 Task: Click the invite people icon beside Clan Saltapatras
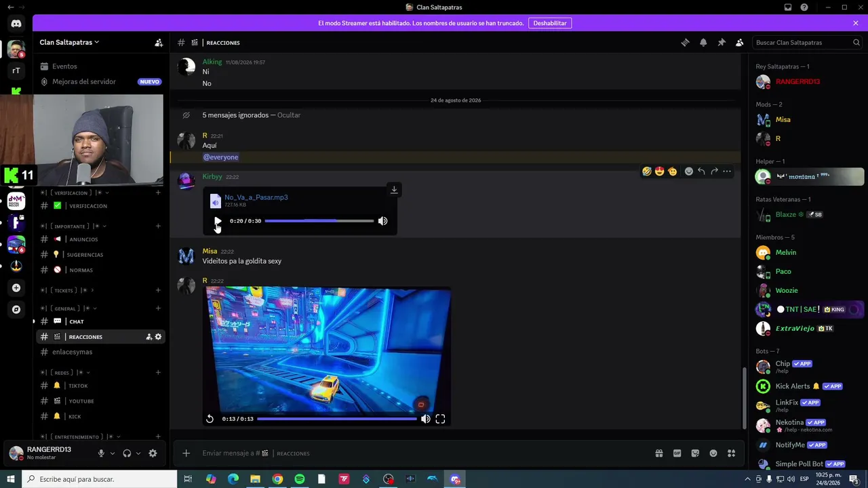[x=159, y=42]
